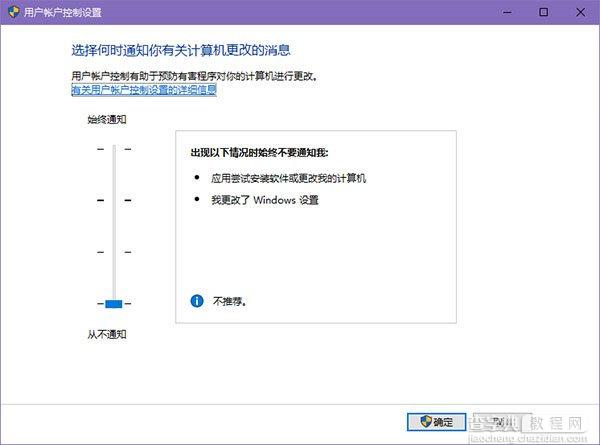600x445 pixels.
Task: Click heading 选择何时通知你有关计算机更改的消息
Action: tap(181, 50)
